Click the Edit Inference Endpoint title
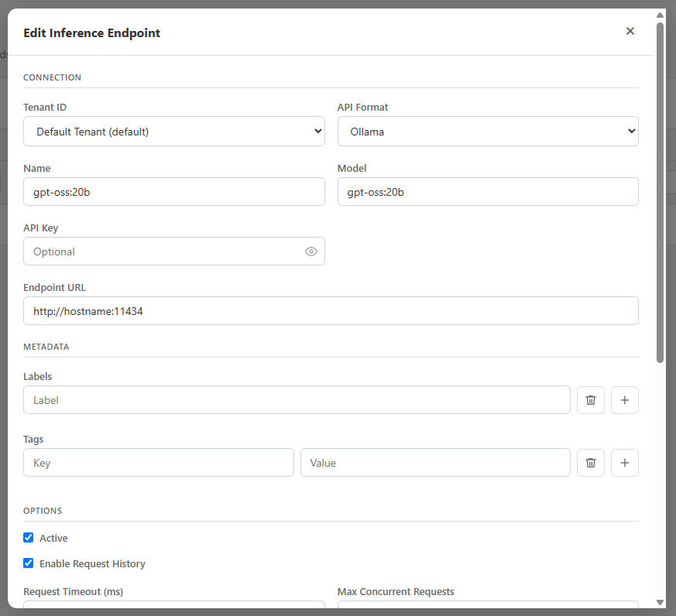 [x=92, y=33]
